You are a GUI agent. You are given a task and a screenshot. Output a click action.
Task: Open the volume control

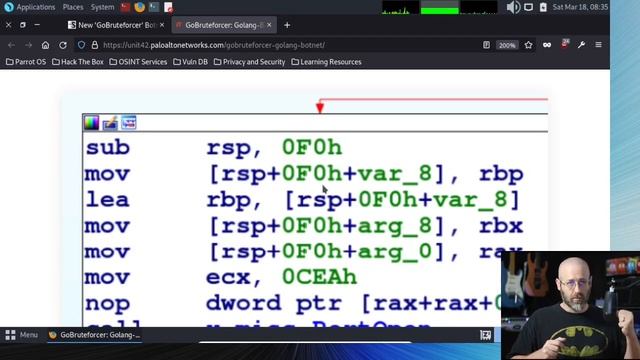pyautogui.click(x=513, y=7)
